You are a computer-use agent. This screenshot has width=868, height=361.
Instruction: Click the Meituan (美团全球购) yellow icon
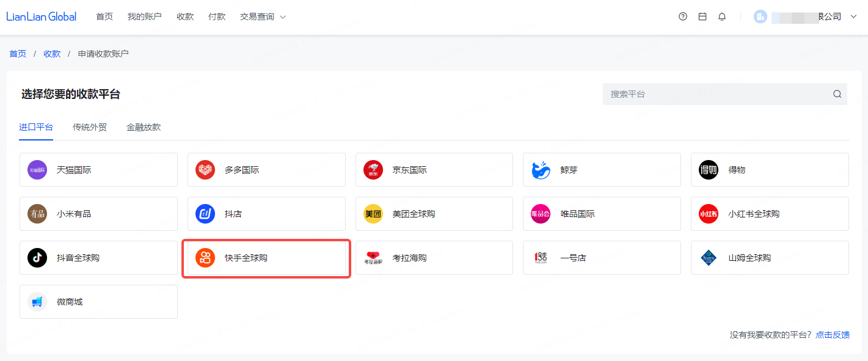point(373,214)
